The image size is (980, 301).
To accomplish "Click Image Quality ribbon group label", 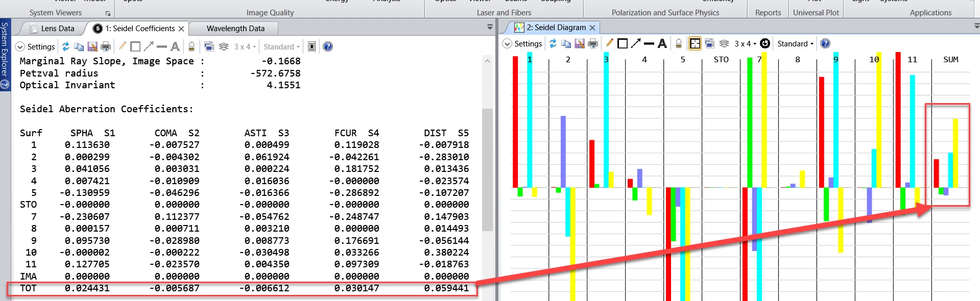I will (x=270, y=13).
